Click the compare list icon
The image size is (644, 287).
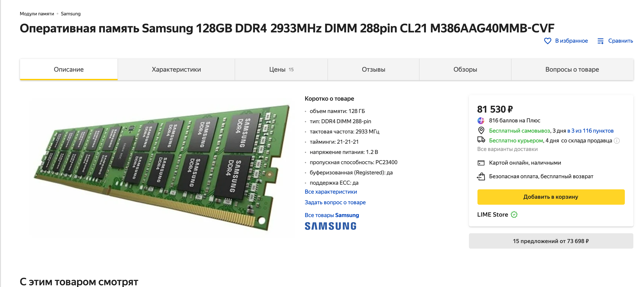(600, 41)
